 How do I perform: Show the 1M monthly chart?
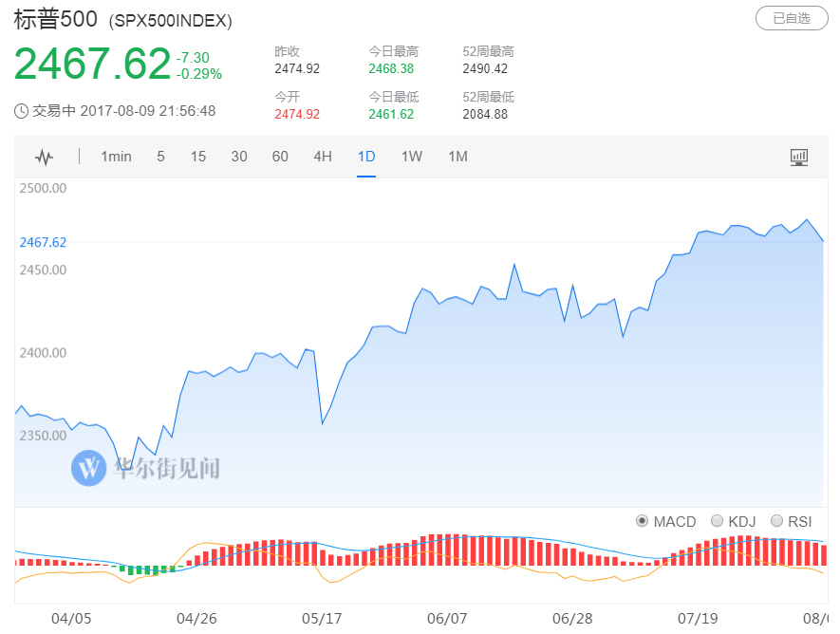pos(457,157)
